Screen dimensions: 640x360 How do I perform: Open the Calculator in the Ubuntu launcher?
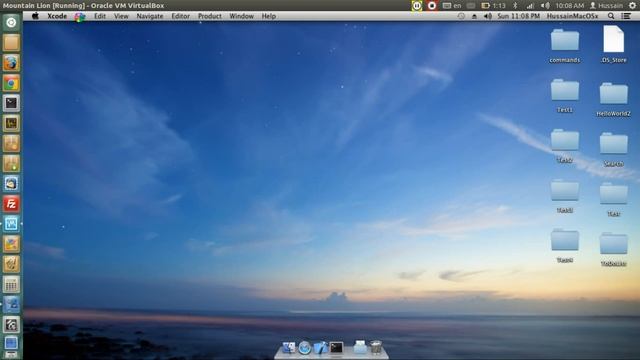[11, 284]
